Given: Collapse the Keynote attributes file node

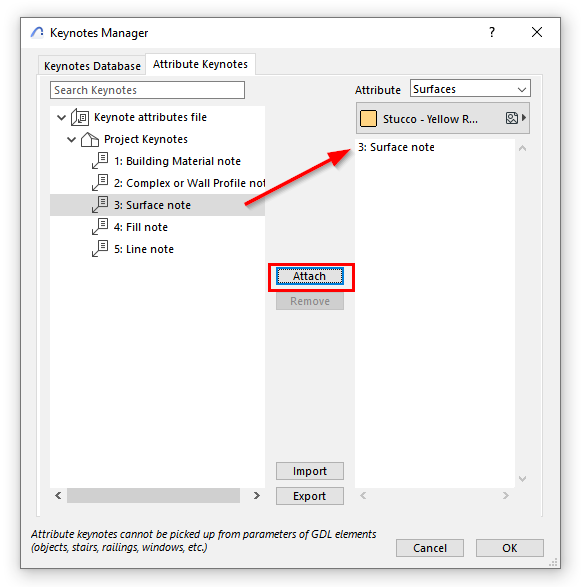Looking at the screenshot, I should pyautogui.click(x=61, y=118).
